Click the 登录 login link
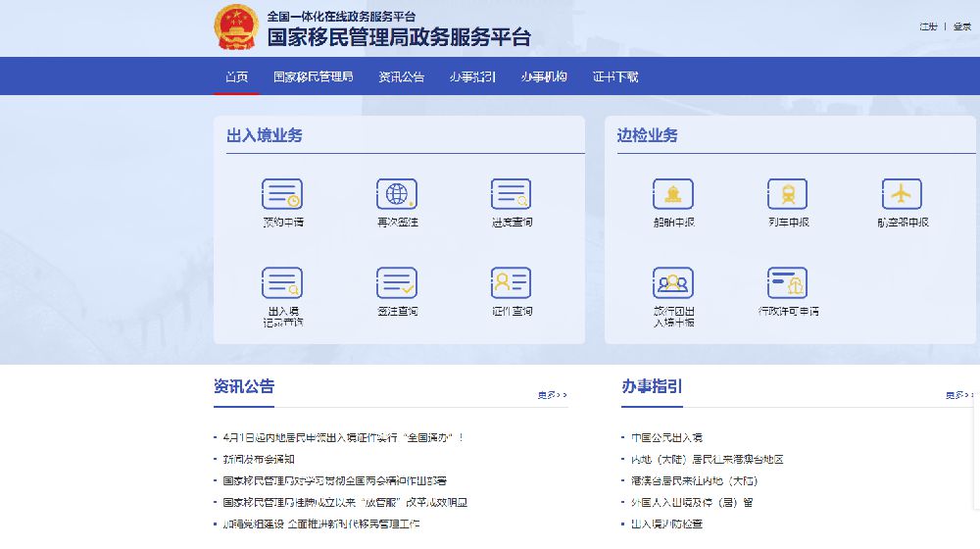The height and width of the screenshot is (549, 980). pyautogui.click(x=962, y=26)
